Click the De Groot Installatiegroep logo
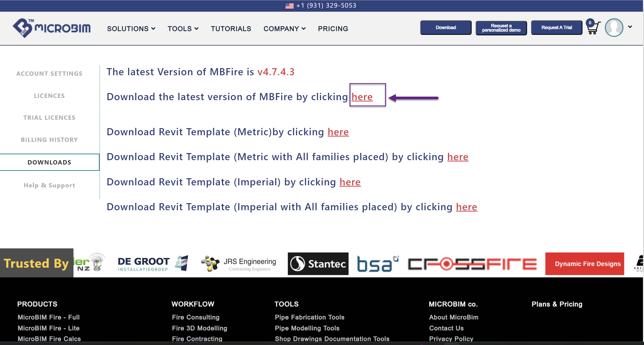The width and height of the screenshot is (644, 345). tap(153, 264)
